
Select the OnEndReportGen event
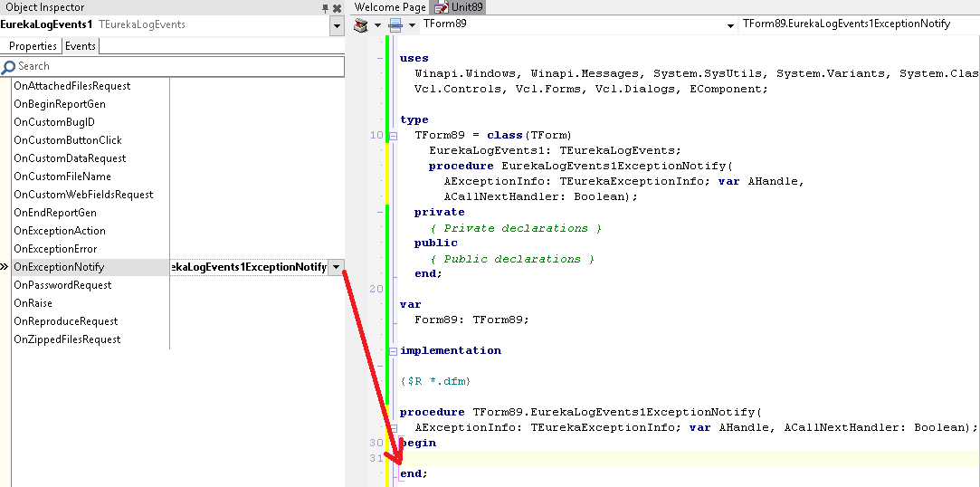[55, 213]
